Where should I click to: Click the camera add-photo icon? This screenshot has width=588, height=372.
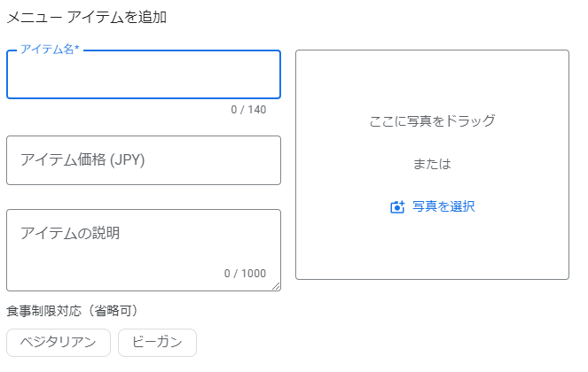[397, 206]
